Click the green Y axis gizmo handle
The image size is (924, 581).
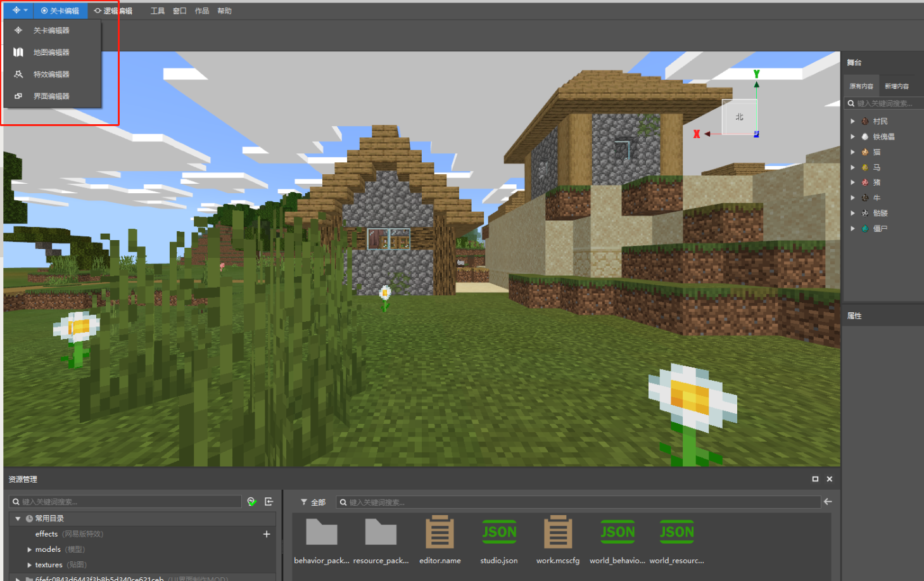(x=756, y=75)
